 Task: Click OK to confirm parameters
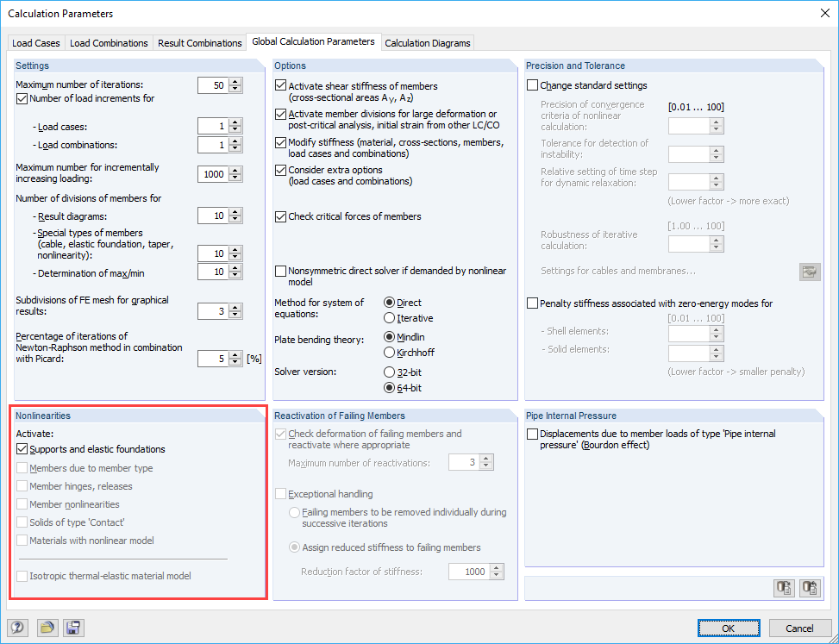(729, 628)
